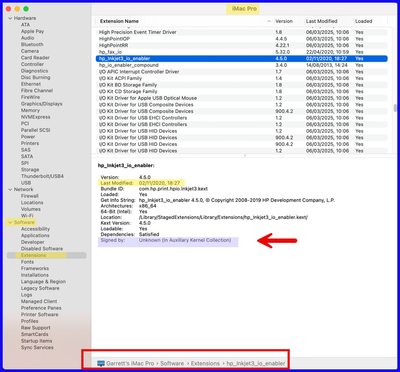Select NVMExpress in the sidebar
Image resolution: width=400 pixels, height=372 pixels.
36,117
